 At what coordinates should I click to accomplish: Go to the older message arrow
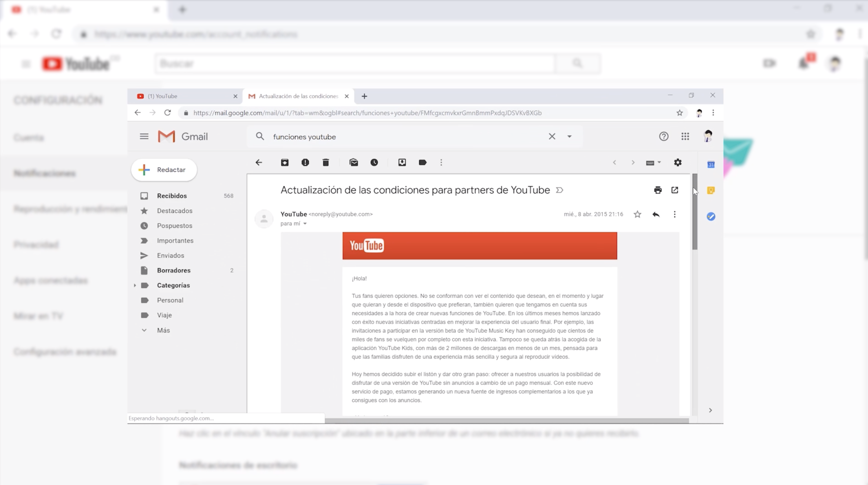pos(633,162)
